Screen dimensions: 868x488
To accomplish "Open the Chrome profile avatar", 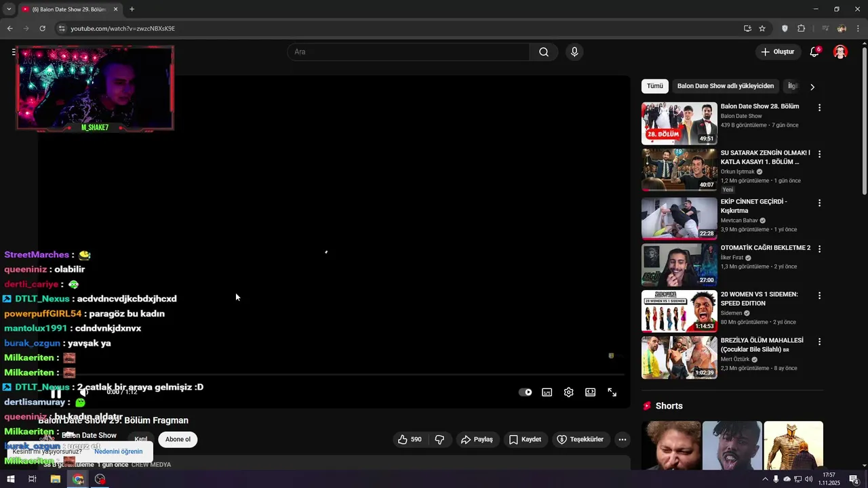I will point(842,28).
